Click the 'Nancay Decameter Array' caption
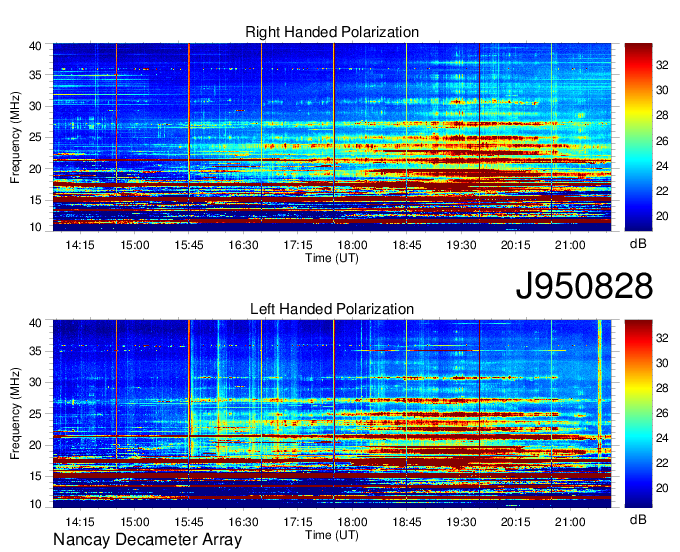The width and height of the screenshot is (680, 552). click(x=147, y=540)
